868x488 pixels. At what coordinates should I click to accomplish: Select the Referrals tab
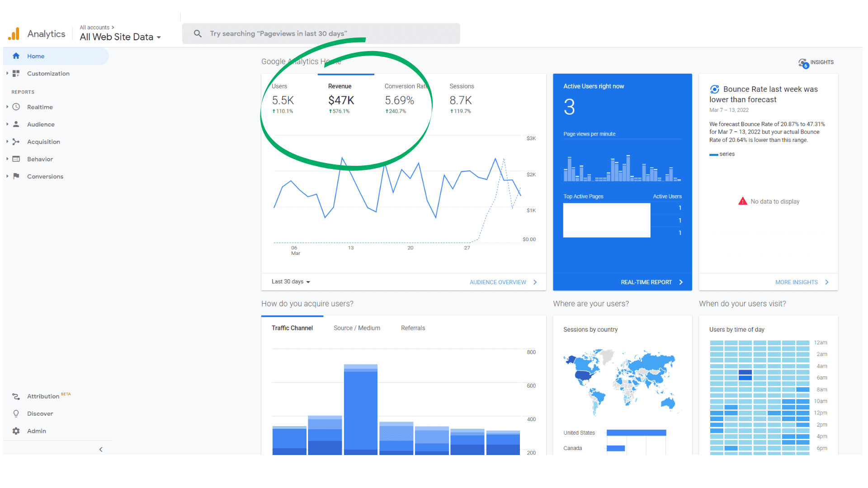tap(413, 328)
